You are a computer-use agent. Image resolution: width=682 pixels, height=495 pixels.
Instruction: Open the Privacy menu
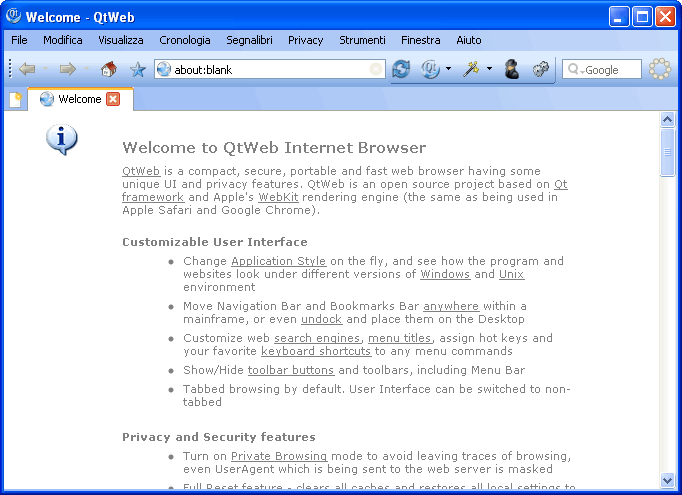305,40
